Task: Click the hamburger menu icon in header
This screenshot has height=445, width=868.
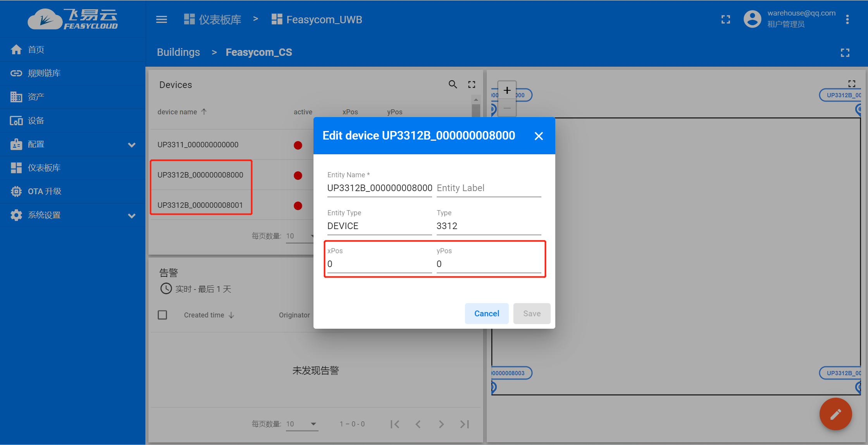Action: [x=162, y=19]
